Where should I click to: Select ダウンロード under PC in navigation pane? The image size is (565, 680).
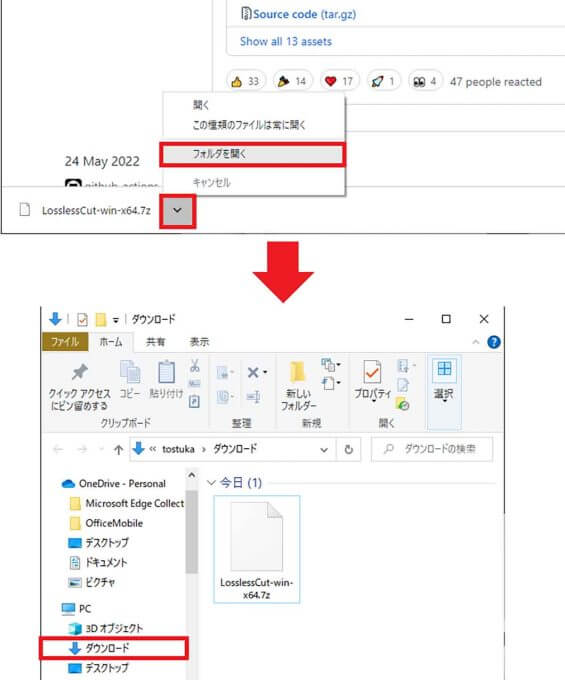[x=114, y=648]
